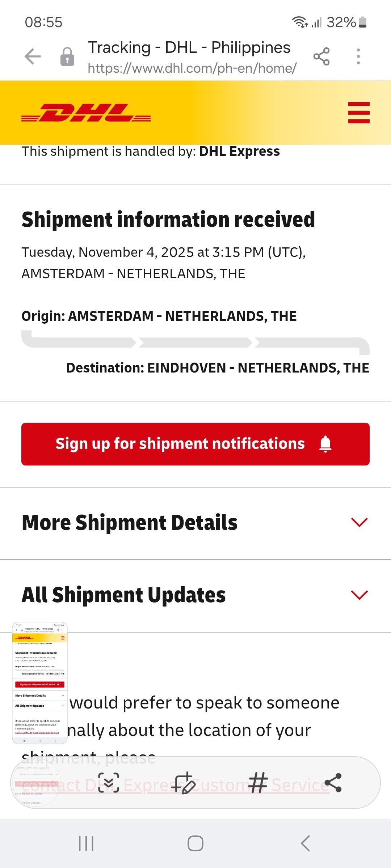This screenshot has width=391, height=868.
Task: Open the DHL hamburger menu
Action: [358, 112]
